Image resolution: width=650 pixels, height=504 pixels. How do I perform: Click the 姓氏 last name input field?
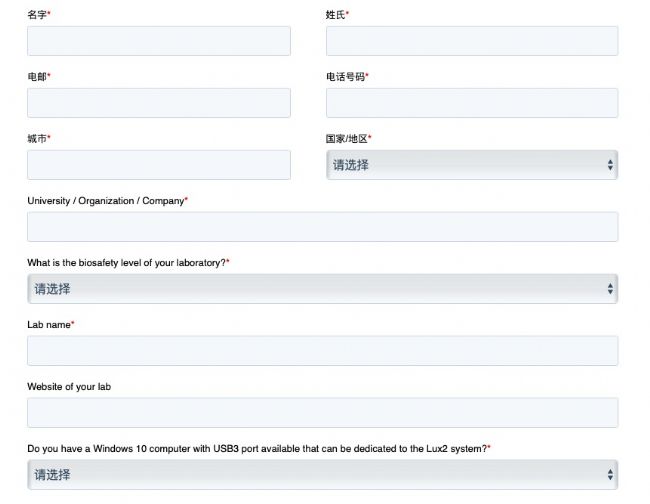(x=472, y=41)
